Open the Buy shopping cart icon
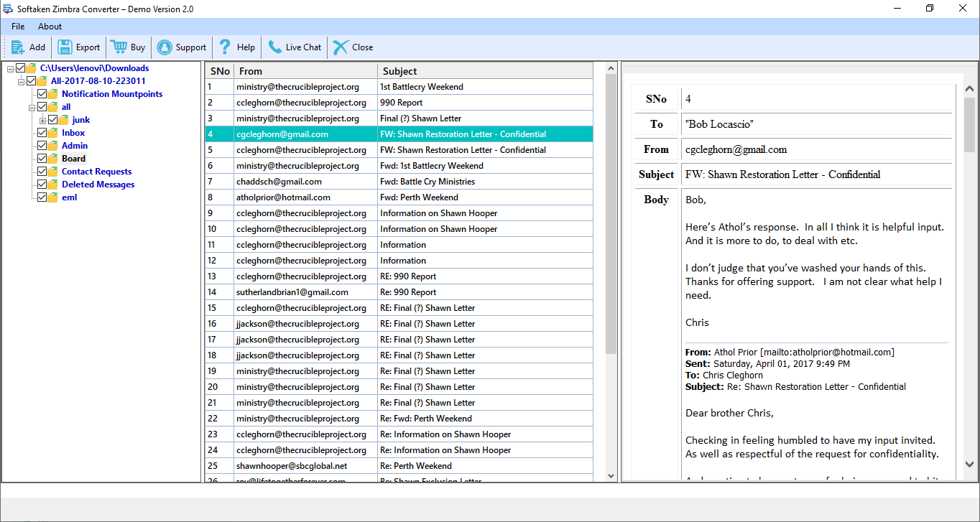 (119, 47)
